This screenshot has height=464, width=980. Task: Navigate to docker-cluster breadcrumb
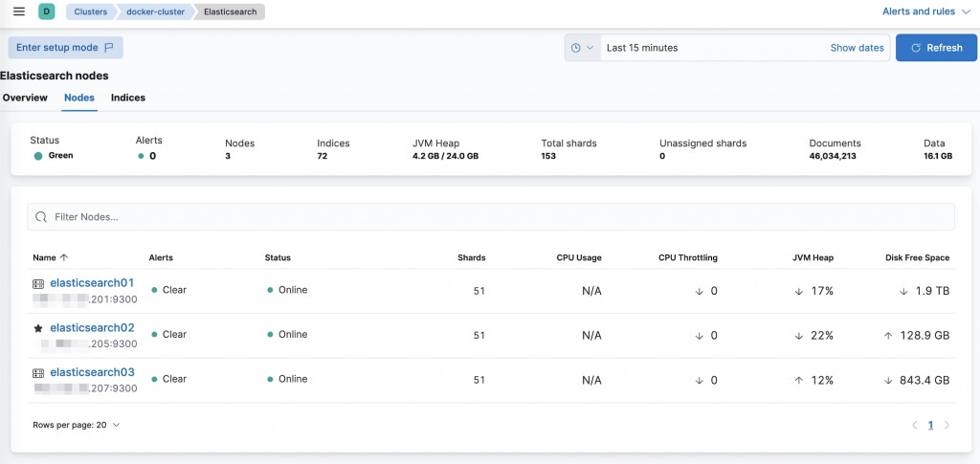click(157, 11)
